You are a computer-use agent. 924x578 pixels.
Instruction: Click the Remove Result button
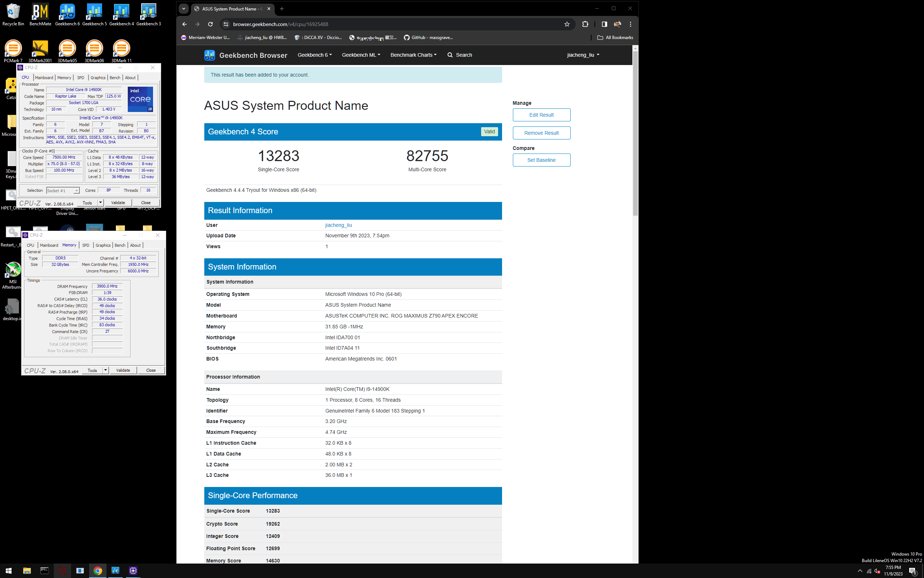coord(541,133)
